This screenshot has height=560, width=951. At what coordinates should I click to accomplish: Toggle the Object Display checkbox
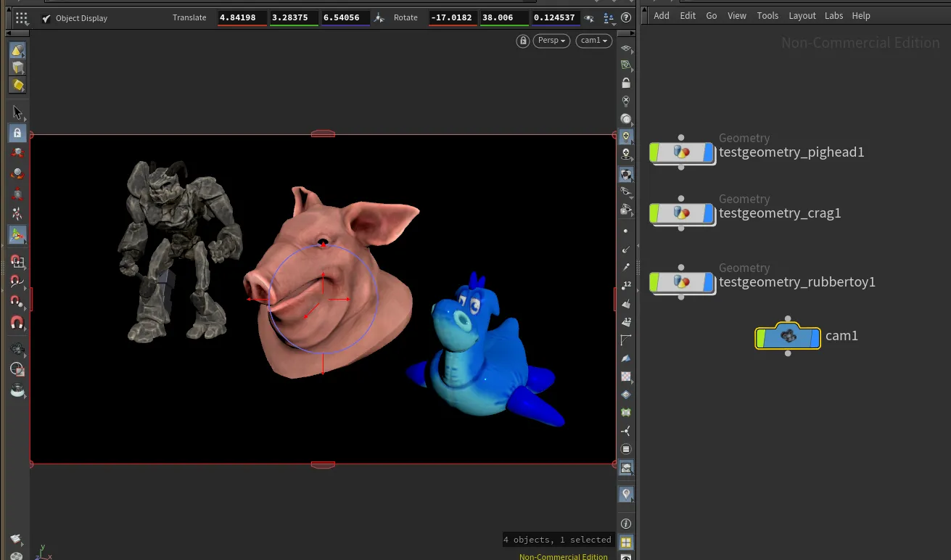pos(46,18)
